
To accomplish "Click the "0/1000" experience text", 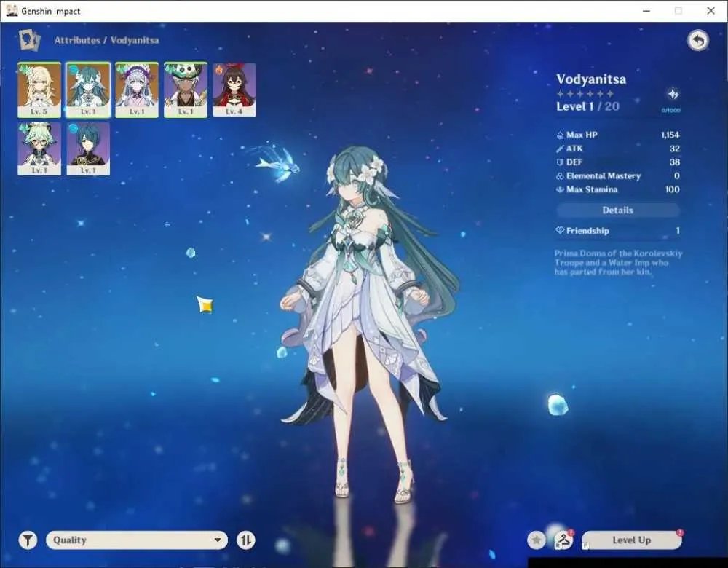I will 671,111.
